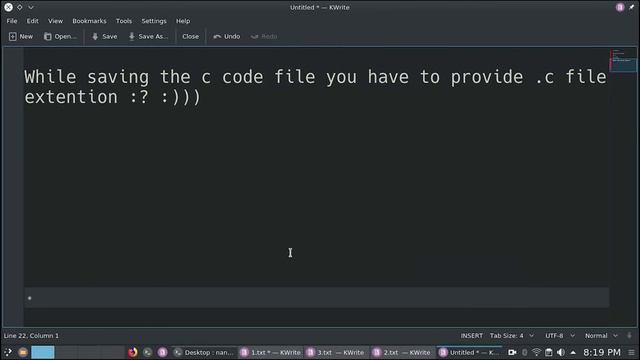This screenshot has width=640, height=360.
Task: Click the KWrite icon at title bar's right end
Action: pos(620,7)
